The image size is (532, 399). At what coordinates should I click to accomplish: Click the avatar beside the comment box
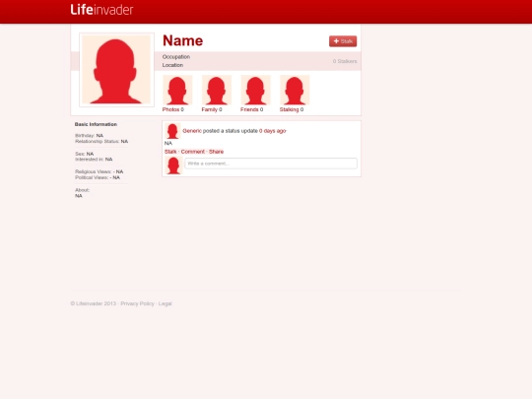pos(173,166)
